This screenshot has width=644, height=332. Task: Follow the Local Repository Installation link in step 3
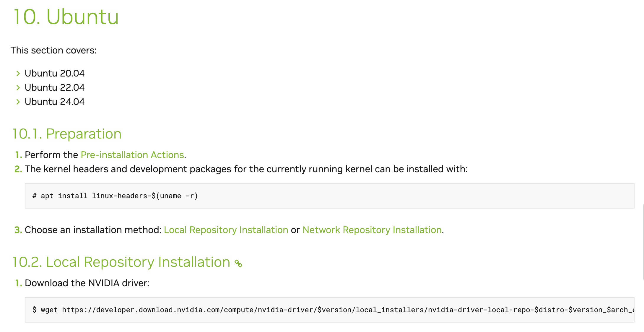226,230
